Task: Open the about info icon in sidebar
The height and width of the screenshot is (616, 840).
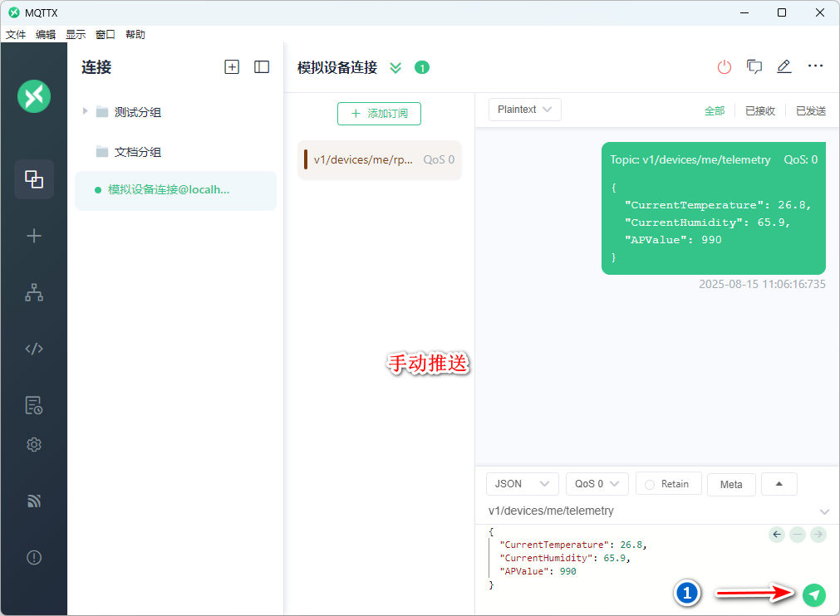Action: click(34, 558)
